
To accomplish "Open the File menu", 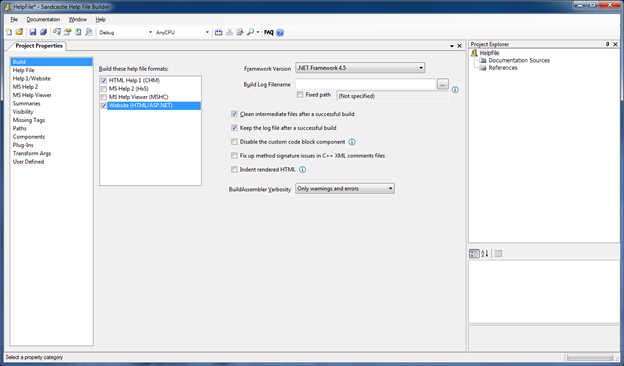I will click(x=14, y=19).
